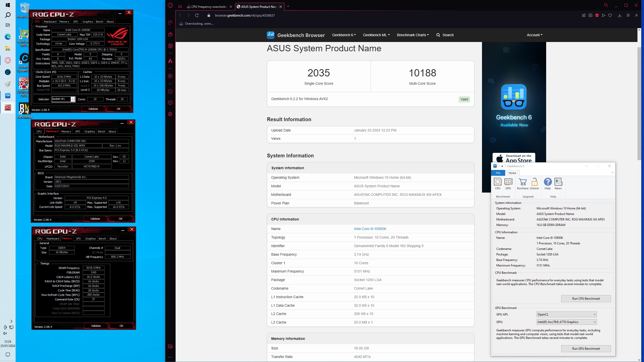Image resolution: width=644 pixels, height=362 pixels.
Task: Open Graphics tab in middle CPU-Z window
Action: 90,131
